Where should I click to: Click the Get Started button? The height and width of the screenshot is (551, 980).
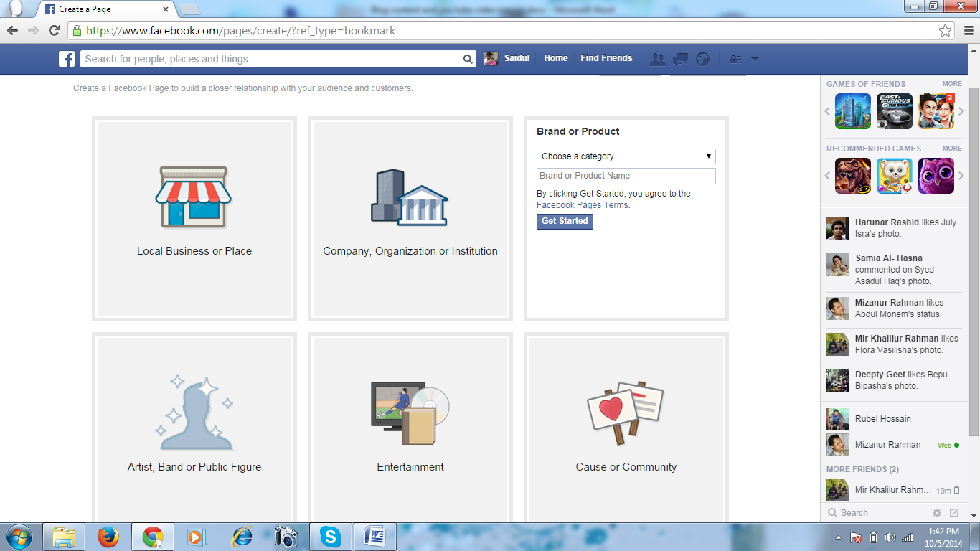click(x=565, y=222)
